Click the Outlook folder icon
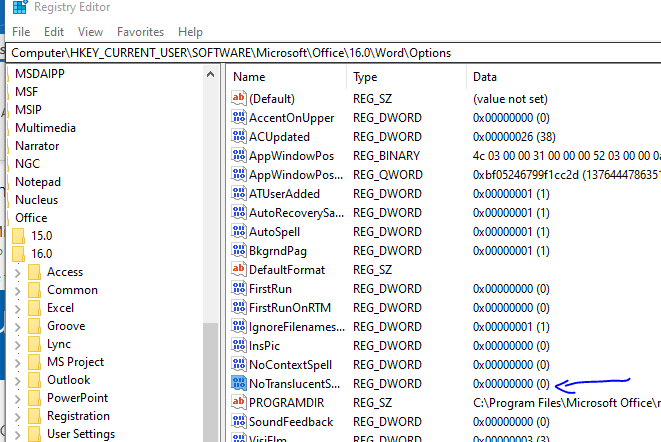This screenshot has height=442, width=661. click(34, 380)
